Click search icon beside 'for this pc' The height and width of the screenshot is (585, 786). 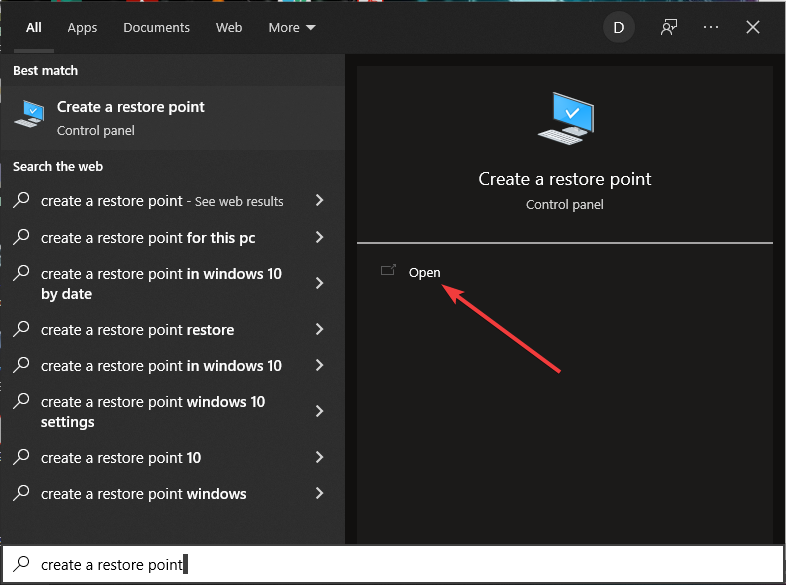21,236
